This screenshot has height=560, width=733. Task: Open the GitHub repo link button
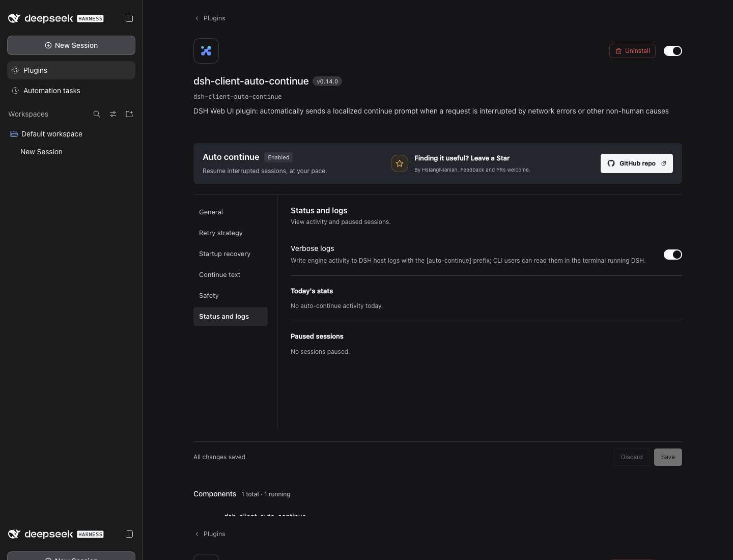[637, 163]
